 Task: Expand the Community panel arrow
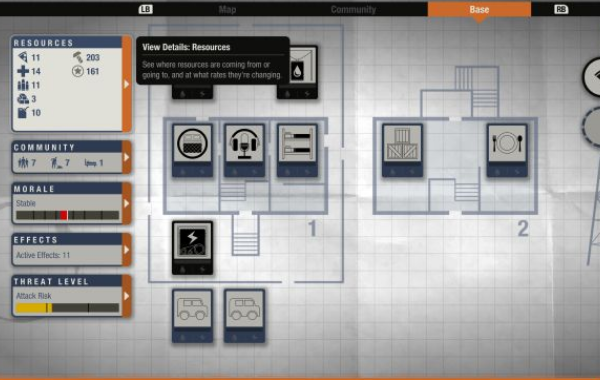[x=127, y=157]
